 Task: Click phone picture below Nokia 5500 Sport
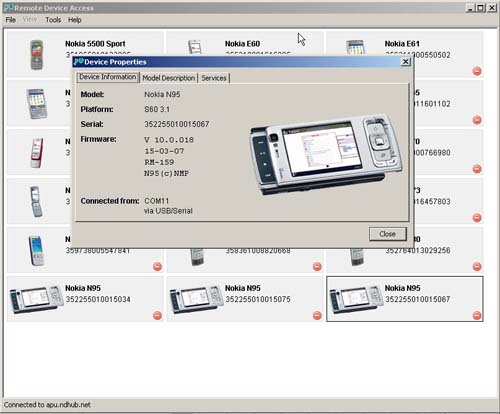(37, 104)
